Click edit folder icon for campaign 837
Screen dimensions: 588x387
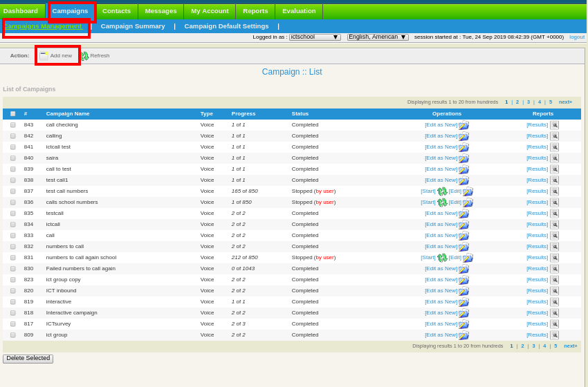[x=468, y=191]
